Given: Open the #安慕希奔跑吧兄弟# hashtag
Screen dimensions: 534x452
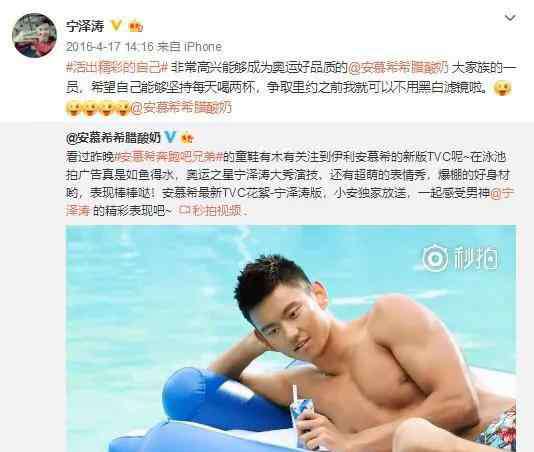Looking at the screenshot, I should (169, 157).
